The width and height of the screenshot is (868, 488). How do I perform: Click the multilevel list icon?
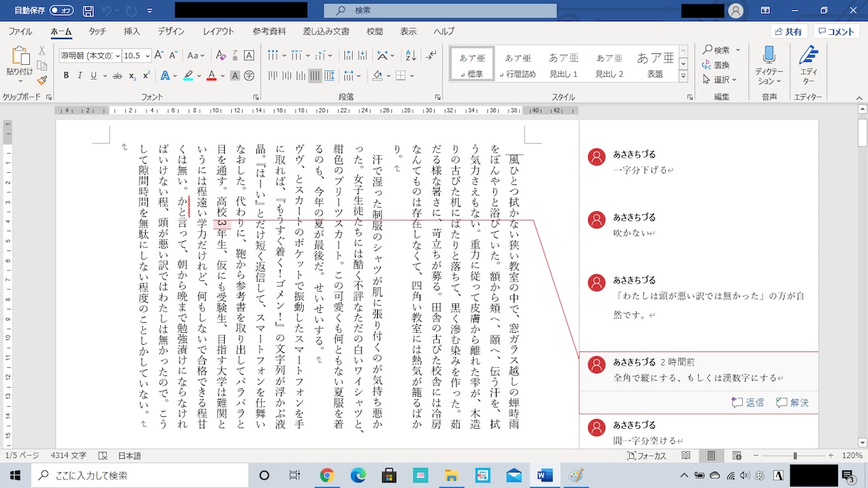319,55
